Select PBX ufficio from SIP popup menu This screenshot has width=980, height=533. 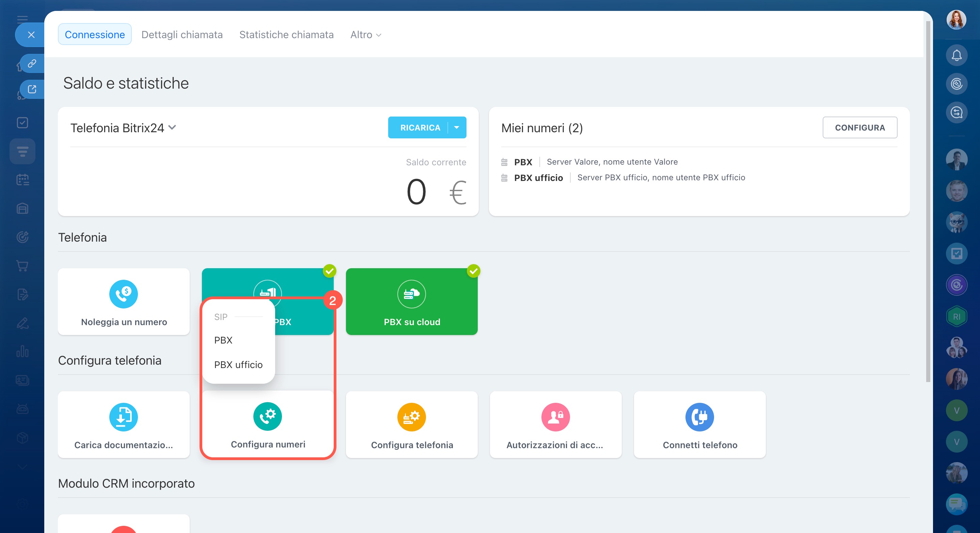[238, 364]
